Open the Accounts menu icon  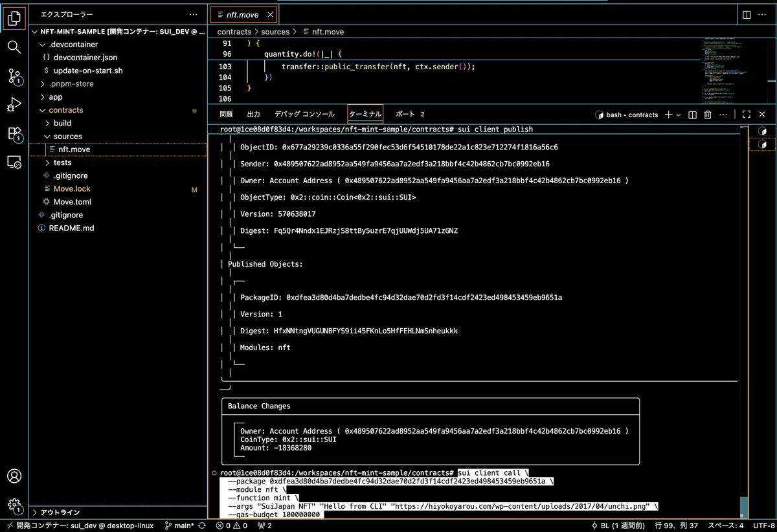(x=14, y=476)
